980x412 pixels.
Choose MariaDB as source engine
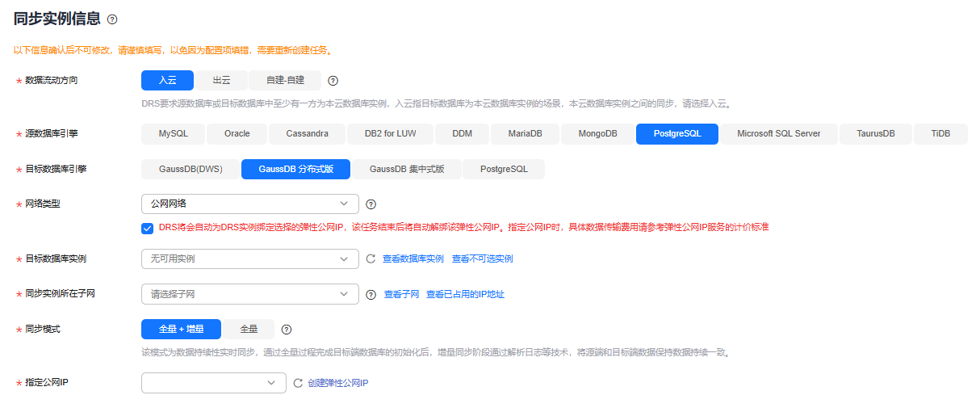pos(525,133)
